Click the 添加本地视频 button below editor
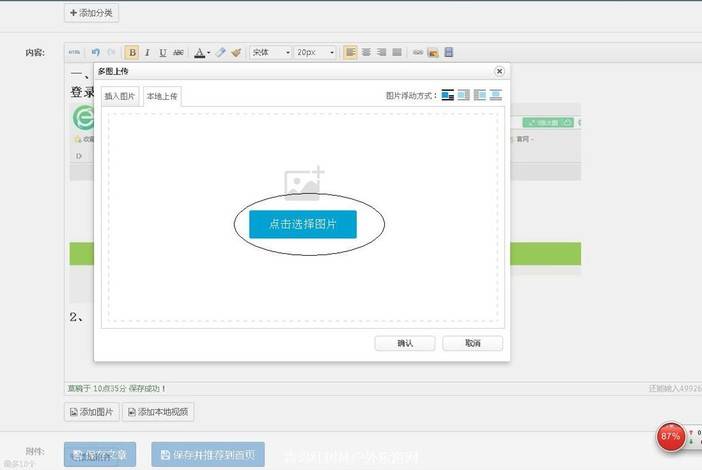This screenshot has height=470, width=702. coord(158,411)
